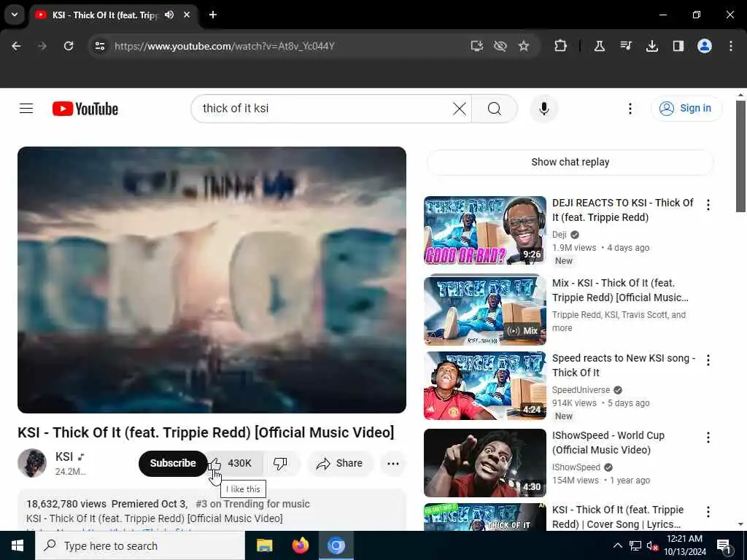Toggle browser side panel

(x=678, y=46)
